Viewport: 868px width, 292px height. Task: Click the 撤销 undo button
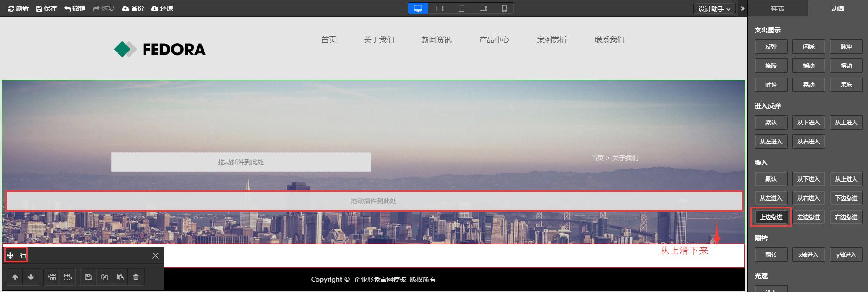tap(75, 8)
